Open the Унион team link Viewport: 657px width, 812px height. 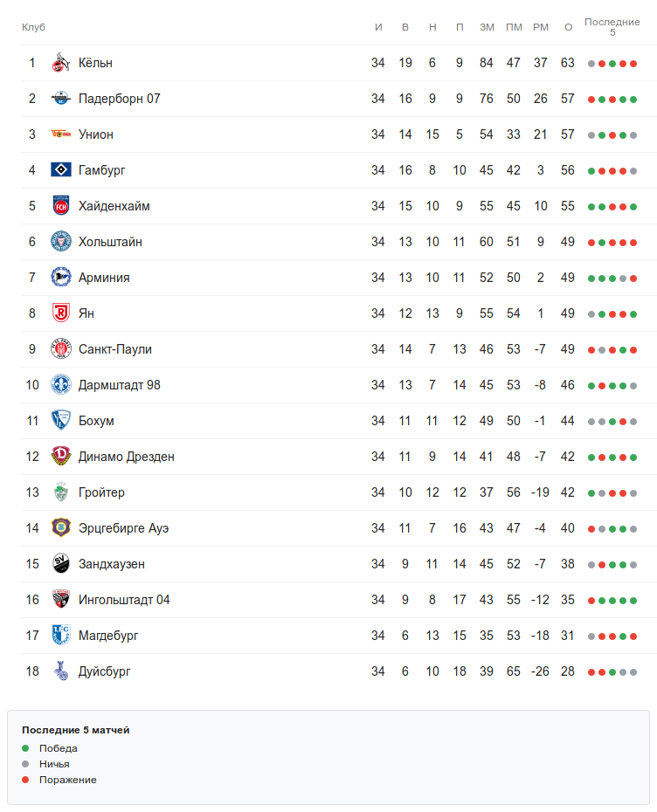(95, 134)
